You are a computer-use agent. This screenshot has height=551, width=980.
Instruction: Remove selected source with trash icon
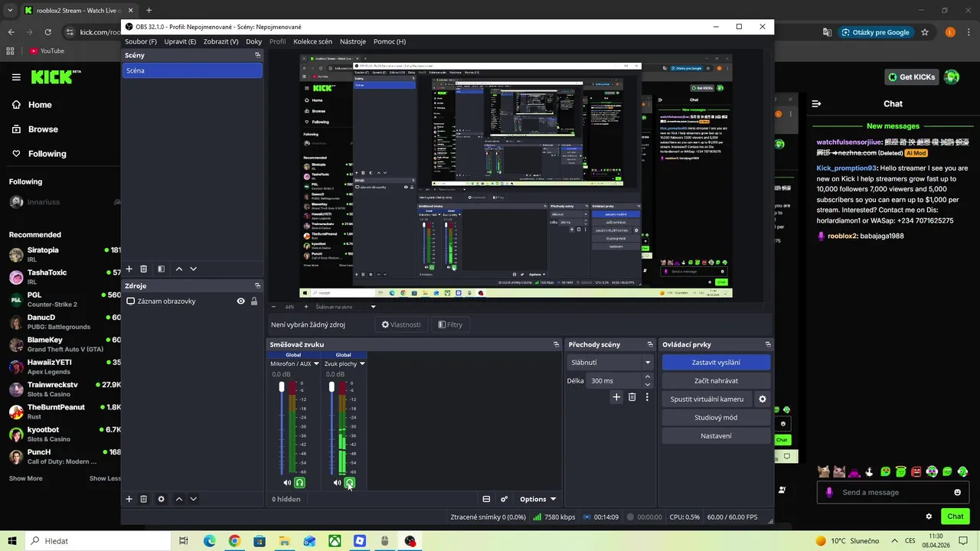143,499
